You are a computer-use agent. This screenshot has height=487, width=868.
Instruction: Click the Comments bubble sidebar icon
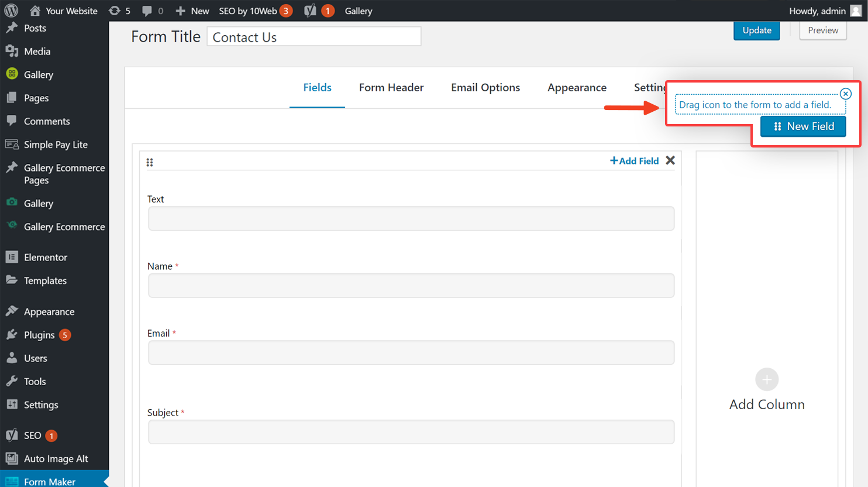coord(12,121)
